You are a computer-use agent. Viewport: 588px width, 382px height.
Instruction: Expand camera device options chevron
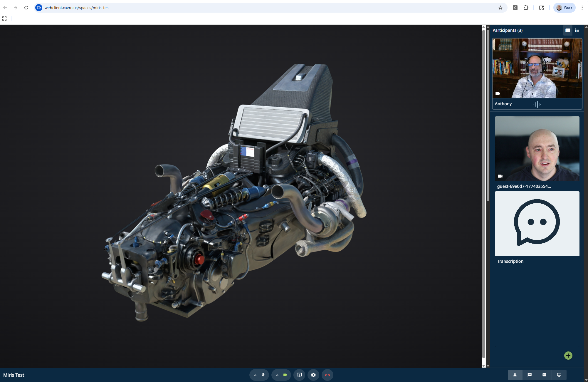[x=277, y=375]
